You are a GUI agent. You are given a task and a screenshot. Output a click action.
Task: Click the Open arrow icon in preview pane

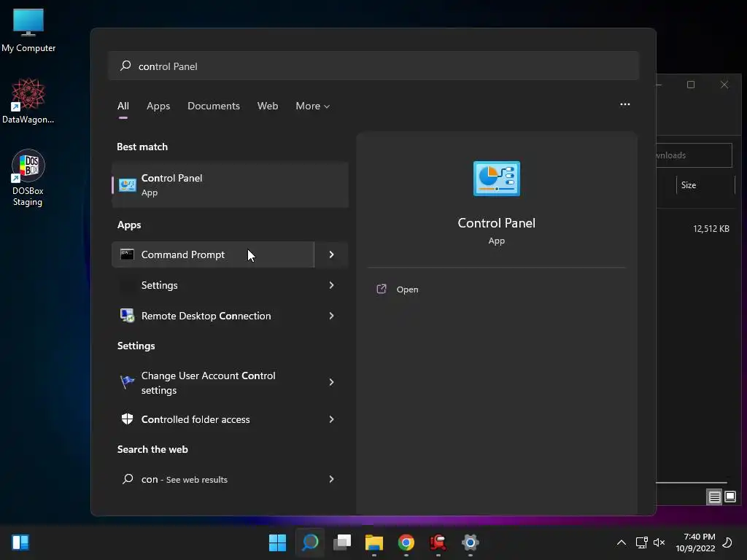381,289
